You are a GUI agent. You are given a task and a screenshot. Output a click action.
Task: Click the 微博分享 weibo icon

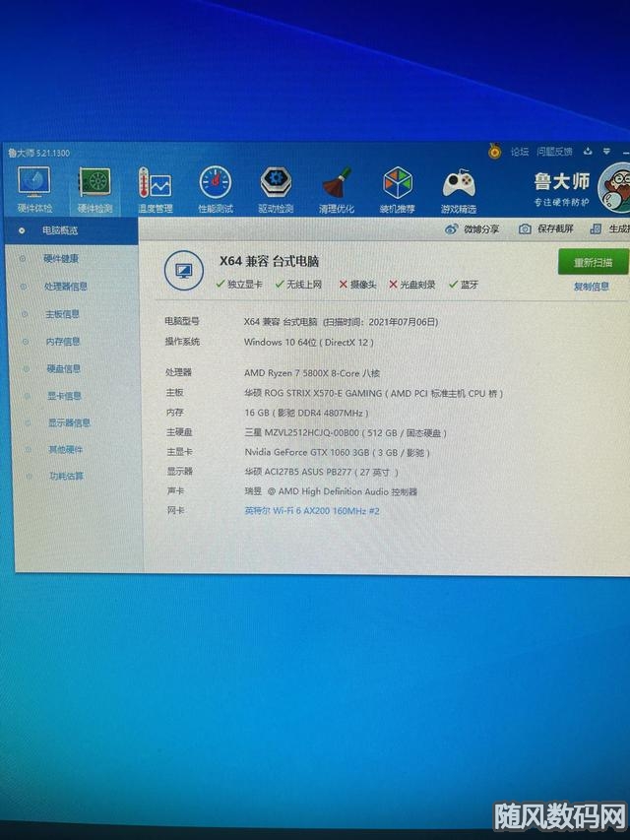point(451,228)
